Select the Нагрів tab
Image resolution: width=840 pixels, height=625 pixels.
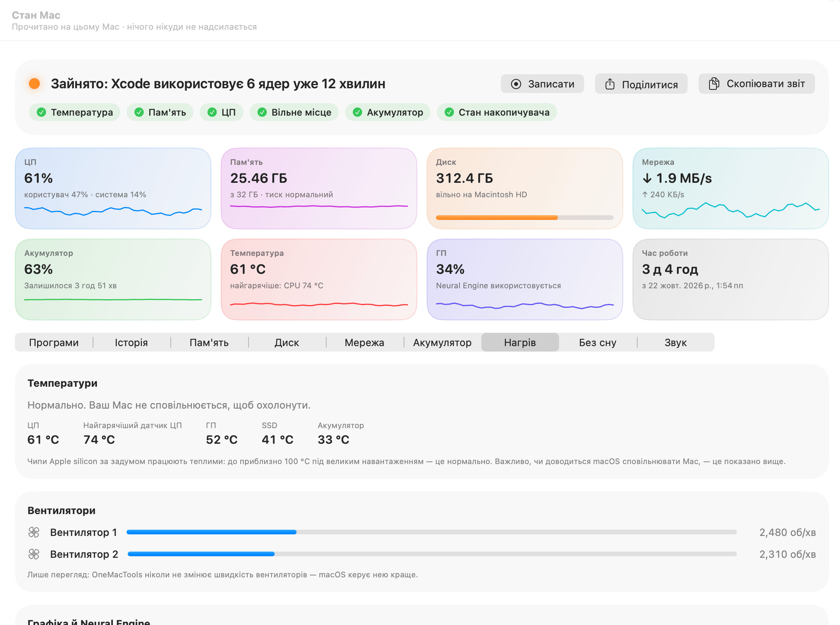tap(520, 343)
